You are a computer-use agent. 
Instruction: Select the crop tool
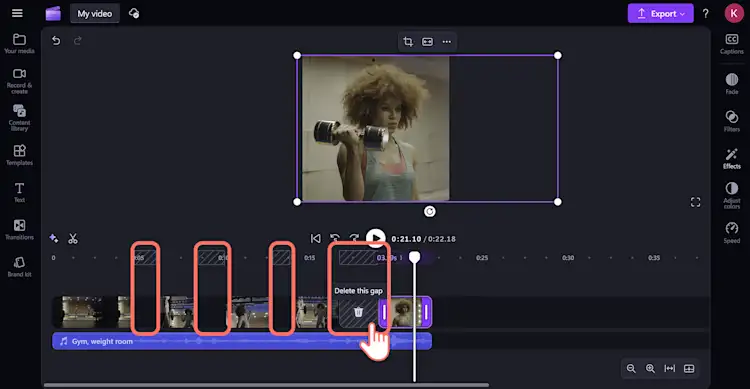coord(408,42)
